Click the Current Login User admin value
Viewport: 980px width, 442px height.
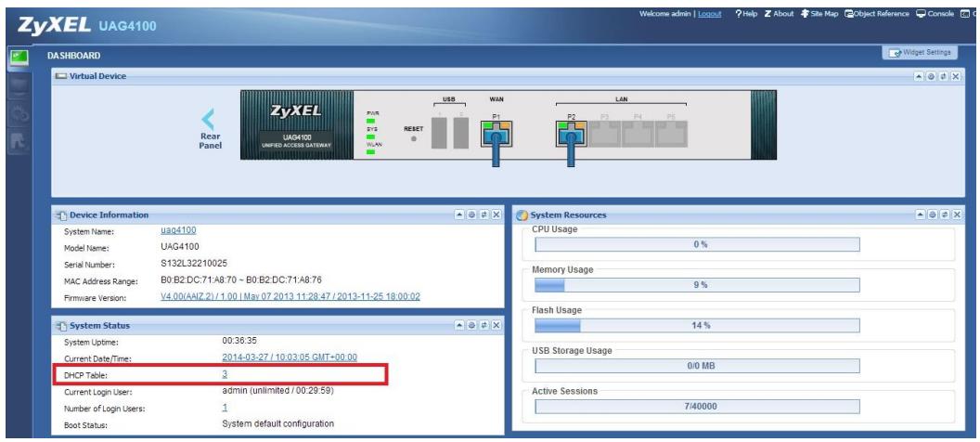click(278, 391)
